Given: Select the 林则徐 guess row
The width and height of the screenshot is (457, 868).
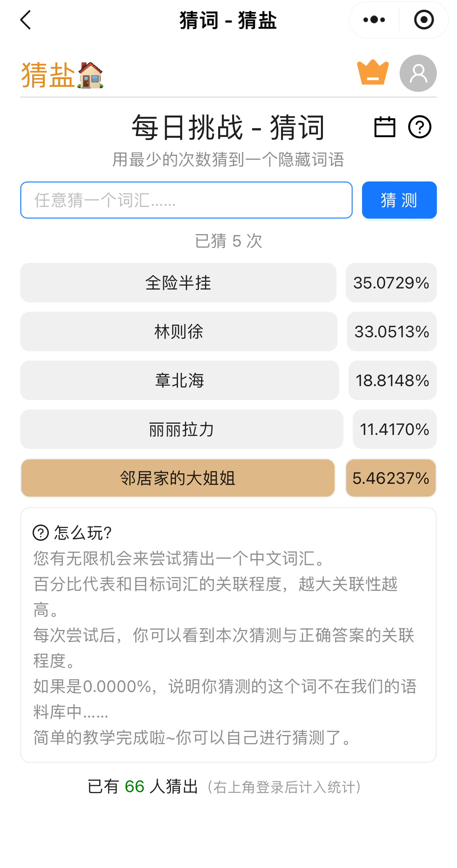Looking at the screenshot, I should point(179,331).
